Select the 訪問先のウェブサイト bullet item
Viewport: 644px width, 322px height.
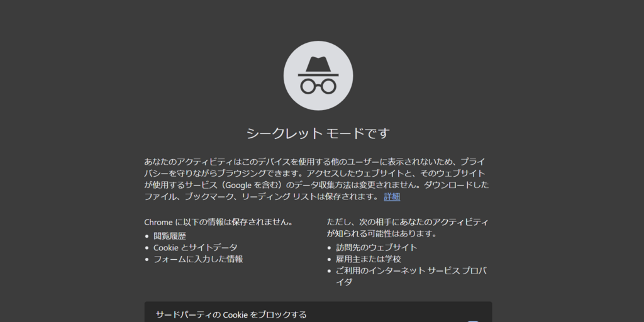click(377, 248)
